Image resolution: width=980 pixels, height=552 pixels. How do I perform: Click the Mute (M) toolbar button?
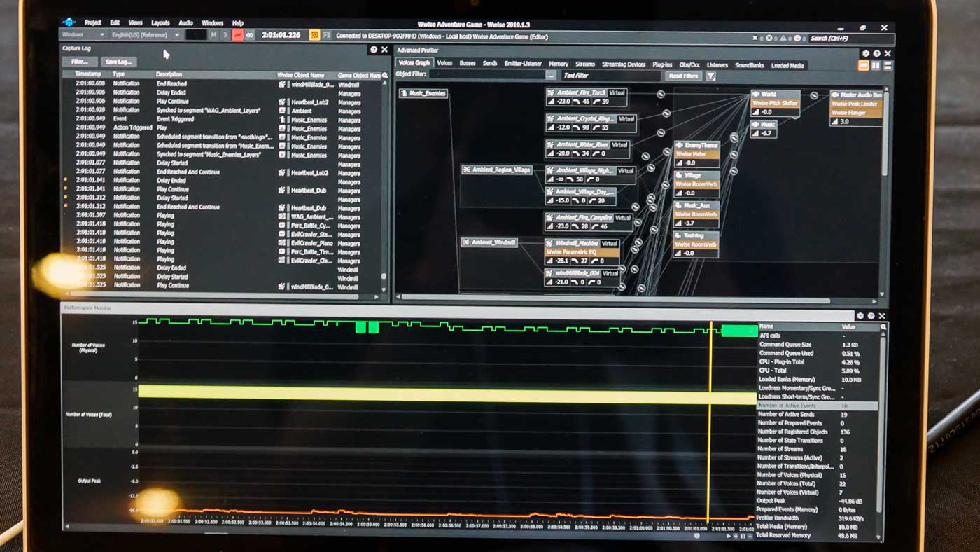click(x=214, y=34)
